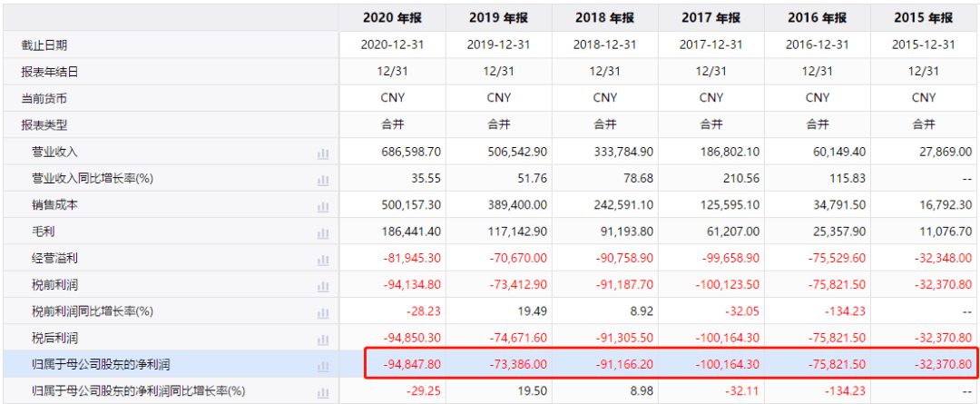Click chart icon for 税前利润同比增长率(%)
980x404 pixels.
(x=322, y=312)
